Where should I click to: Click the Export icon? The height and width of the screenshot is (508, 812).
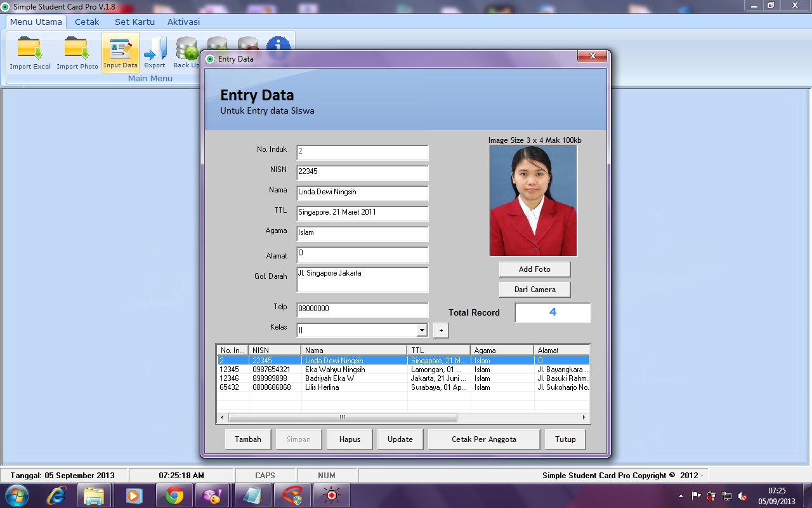(x=154, y=51)
